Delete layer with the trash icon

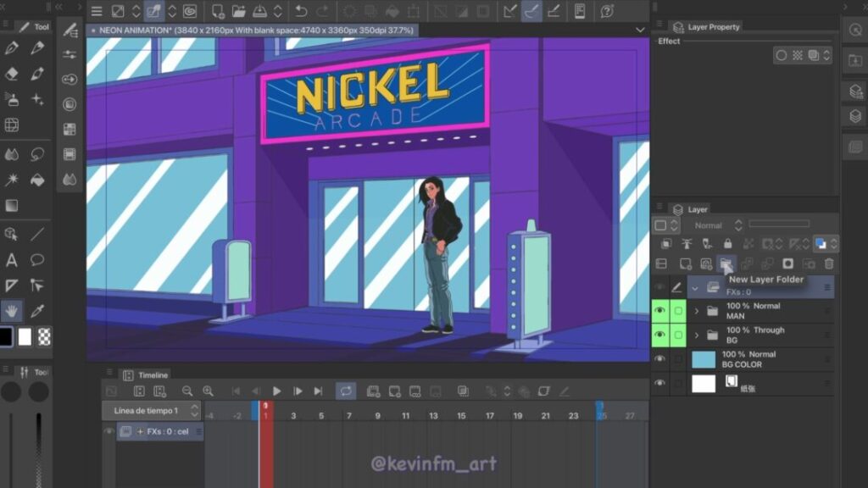829,263
